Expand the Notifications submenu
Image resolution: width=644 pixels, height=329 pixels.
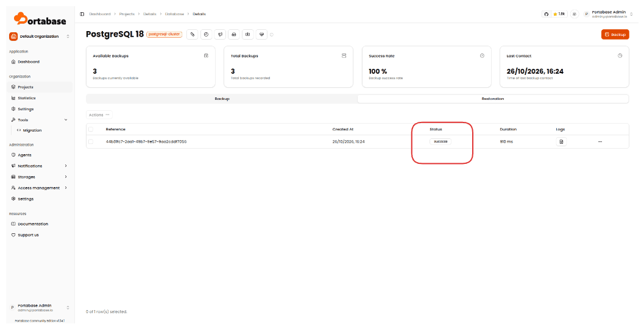(x=40, y=166)
